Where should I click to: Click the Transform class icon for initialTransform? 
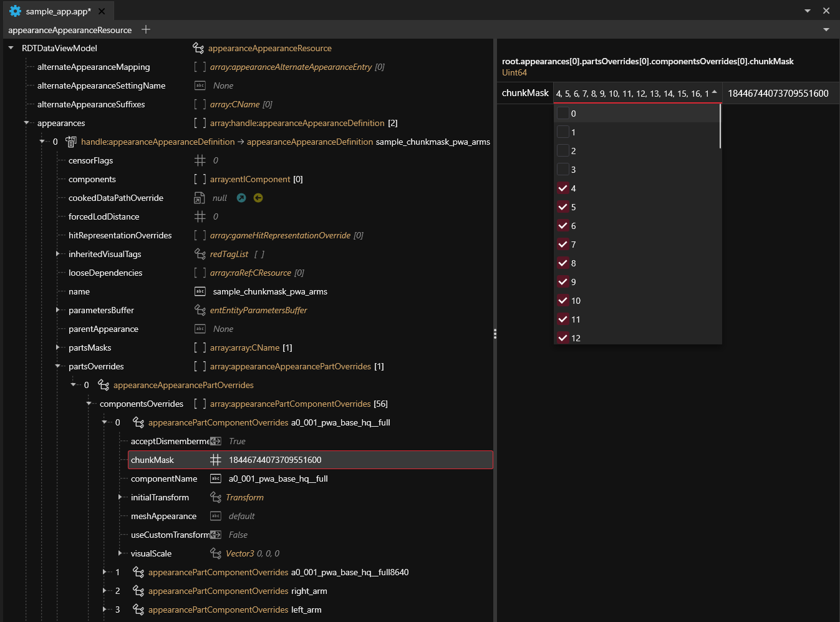[216, 497]
